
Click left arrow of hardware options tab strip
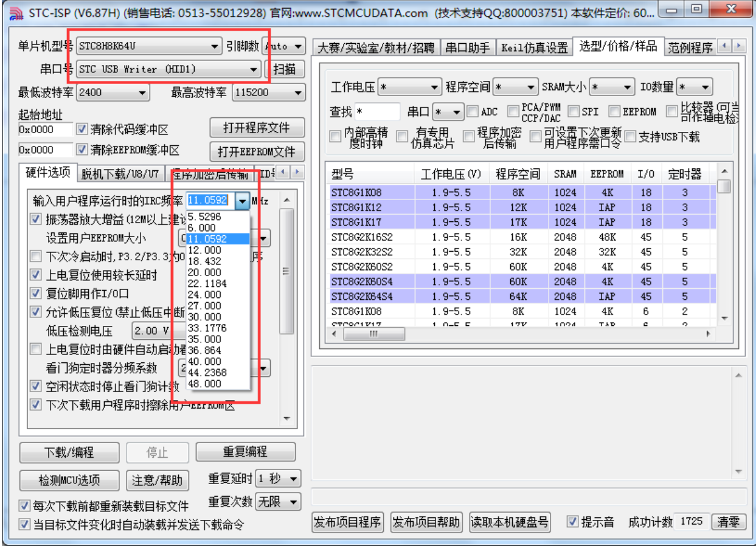pos(283,173)
